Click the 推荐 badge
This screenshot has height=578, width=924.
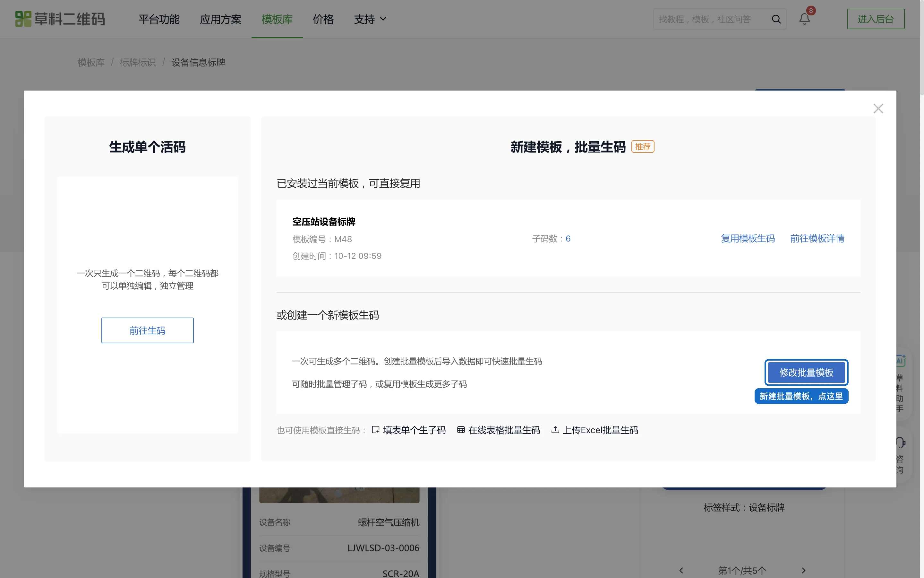643,146
